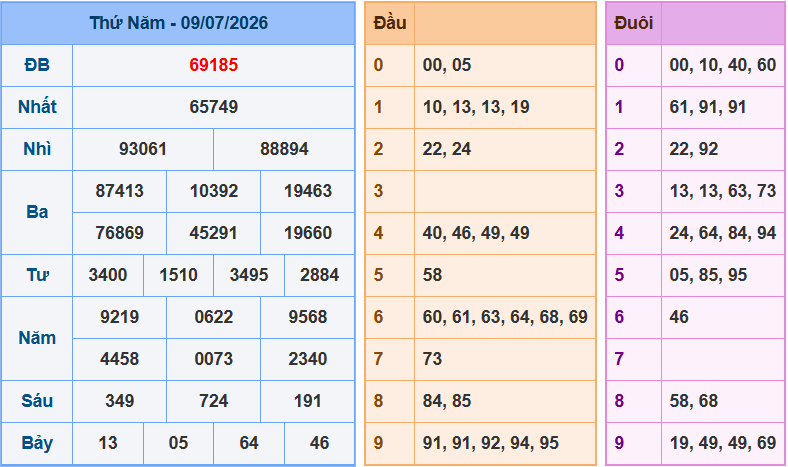Click Đuôi row 4 values "24, 64, 84, 94"
Viewport: 788px width, 467px height.
[723, 233]
